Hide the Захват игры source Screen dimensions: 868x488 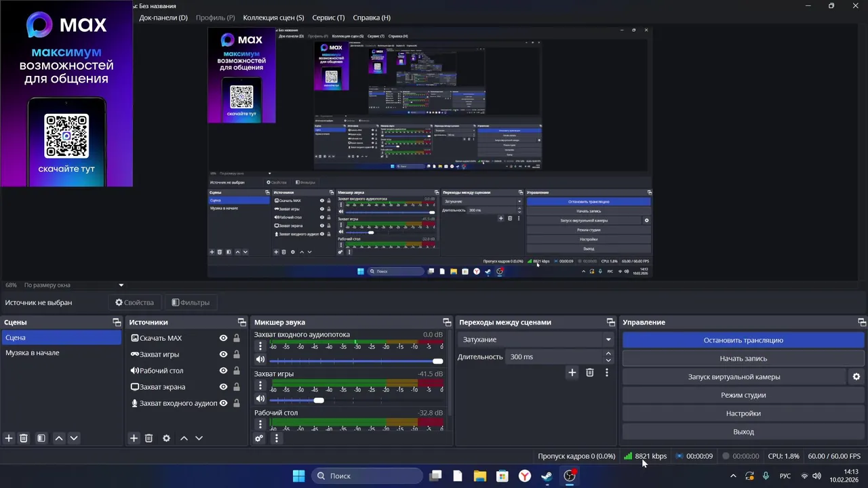[x=223, y=354]
